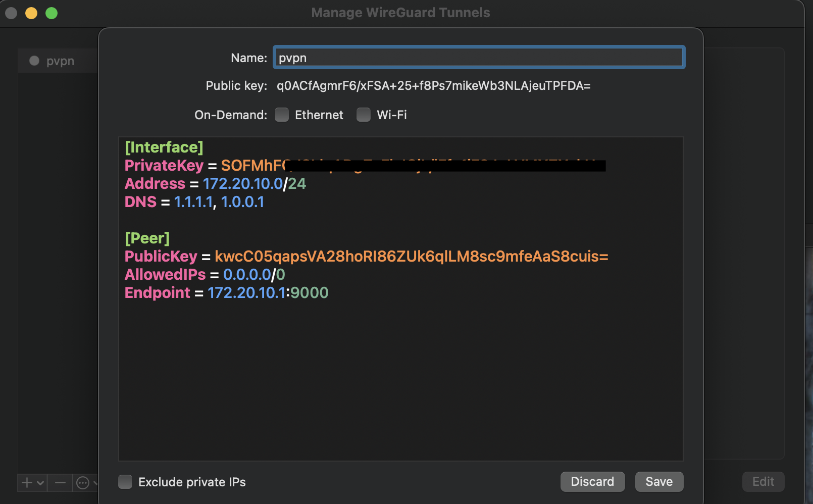
Task: Click the Edit button
Action: coord(763,481)
